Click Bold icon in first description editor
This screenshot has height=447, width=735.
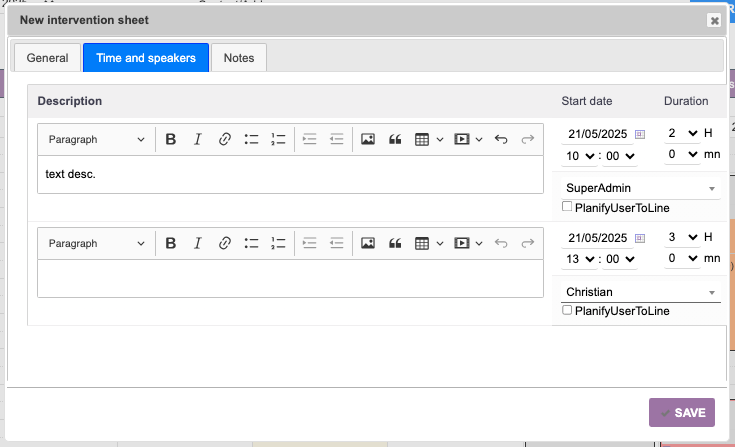click(171, 139)
